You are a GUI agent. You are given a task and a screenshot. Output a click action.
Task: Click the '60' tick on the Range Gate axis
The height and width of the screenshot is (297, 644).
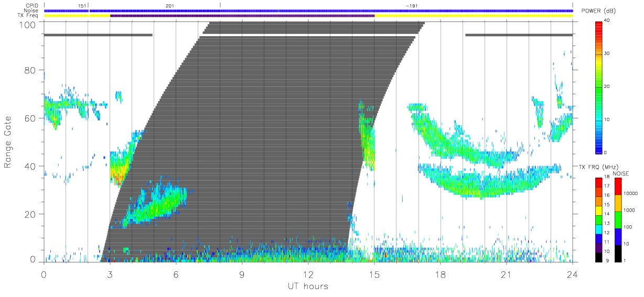[30, 118]
